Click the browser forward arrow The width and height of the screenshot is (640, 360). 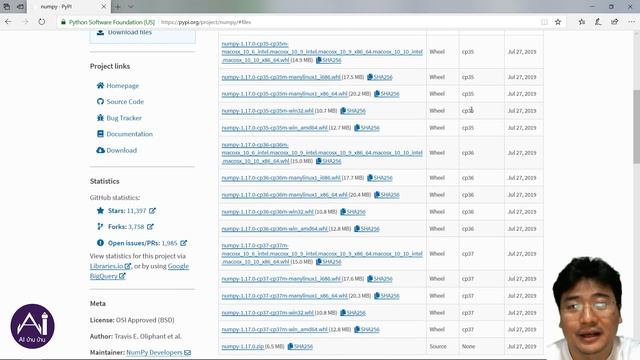pyautogui.click(x=25, y=22)
